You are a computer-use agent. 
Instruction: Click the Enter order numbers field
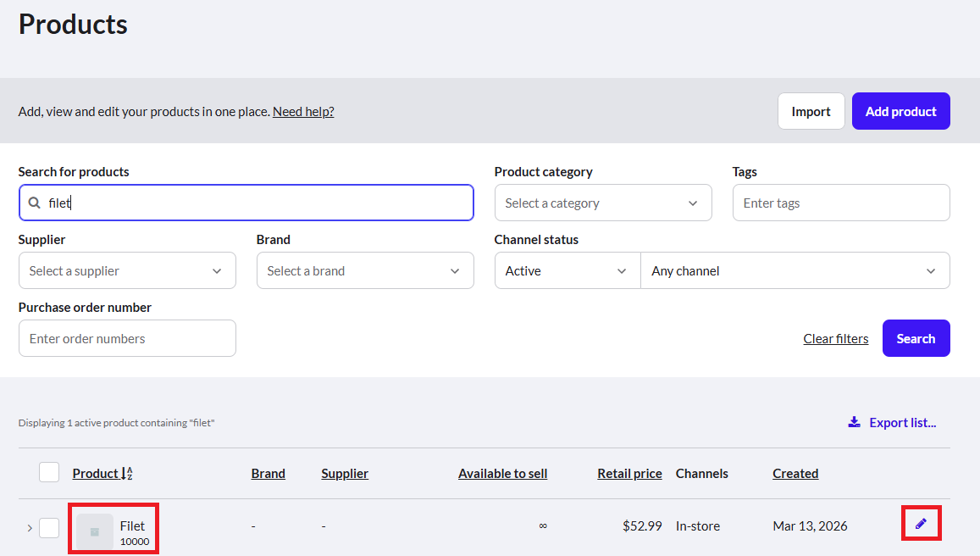tap(128, 338)
